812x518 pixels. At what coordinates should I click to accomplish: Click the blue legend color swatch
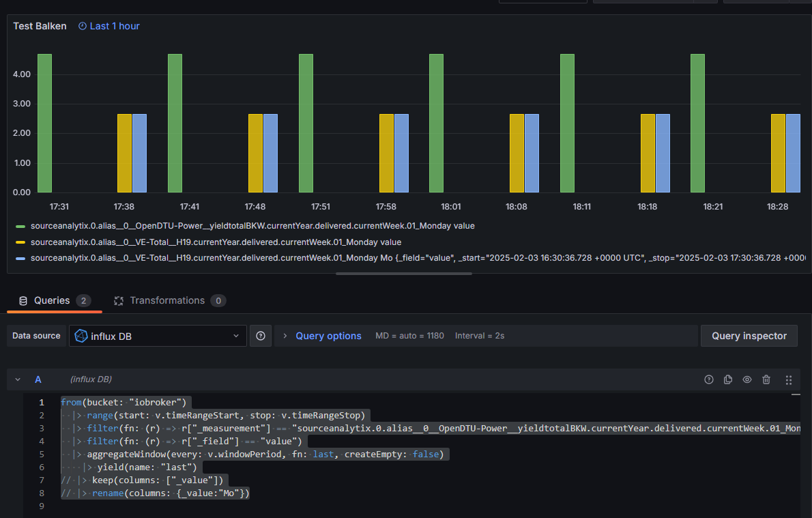point(20,259)
